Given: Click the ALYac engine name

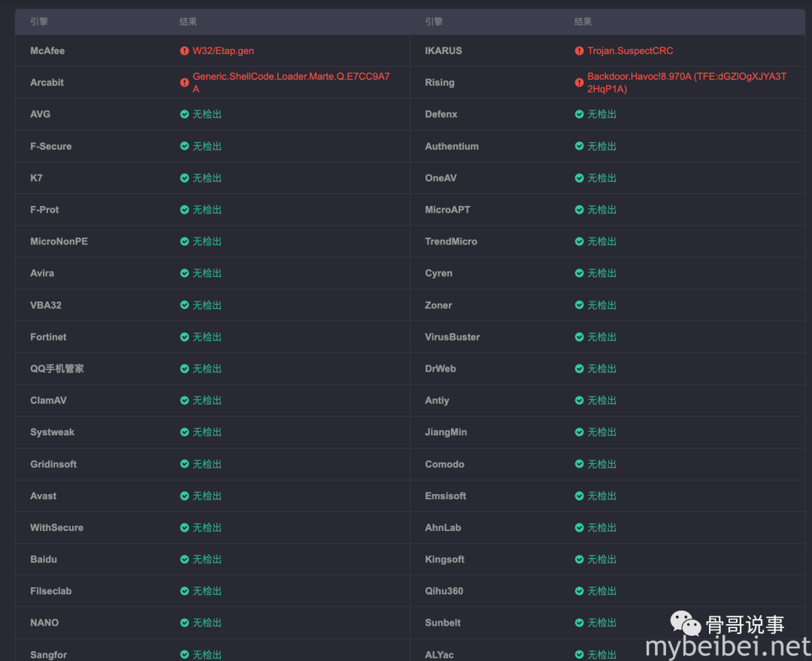Looking at the screenshot, I should point(439,655).
